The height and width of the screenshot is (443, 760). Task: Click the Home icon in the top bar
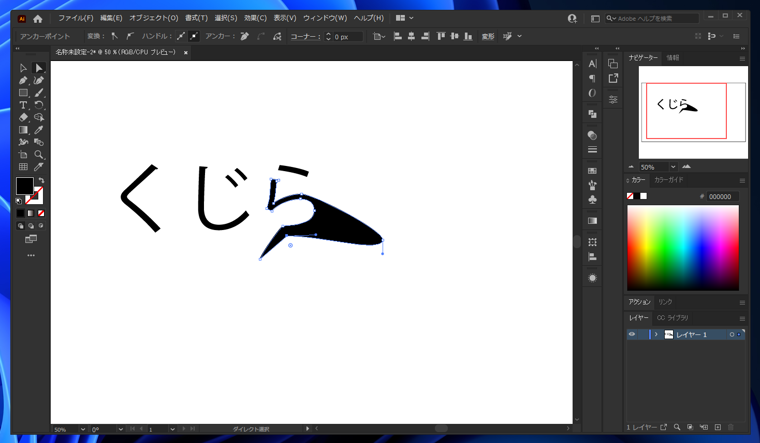coord(38,19)
